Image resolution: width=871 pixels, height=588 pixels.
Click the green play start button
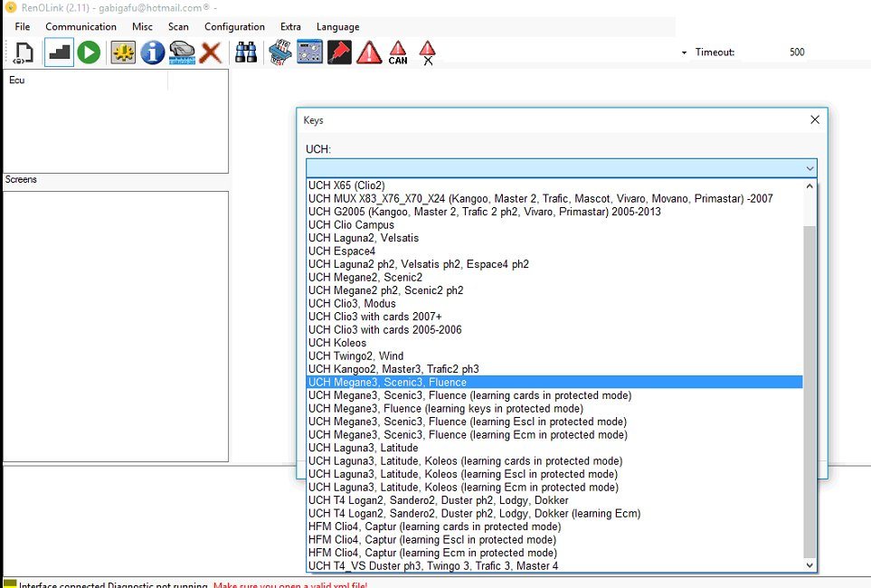[89, 52]
